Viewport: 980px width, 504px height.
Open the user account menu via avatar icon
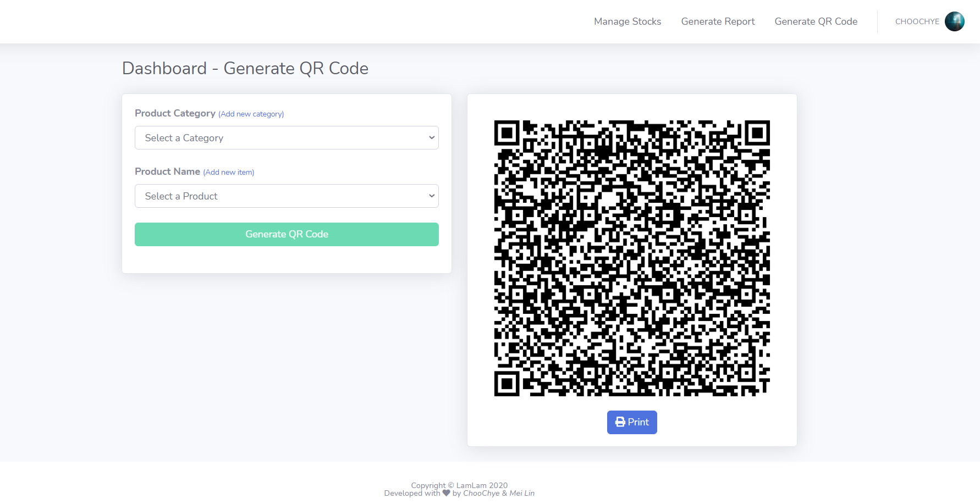click(955, 21)
